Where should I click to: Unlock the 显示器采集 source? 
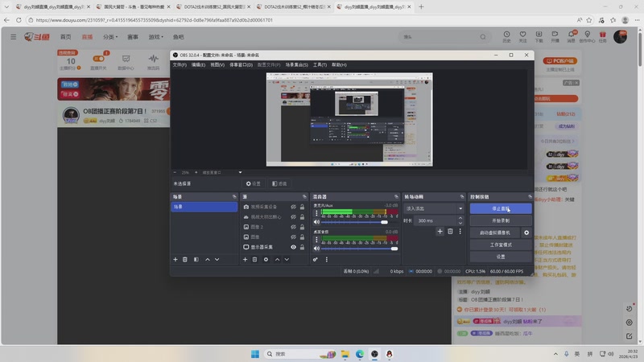click(x=303, y=247)
